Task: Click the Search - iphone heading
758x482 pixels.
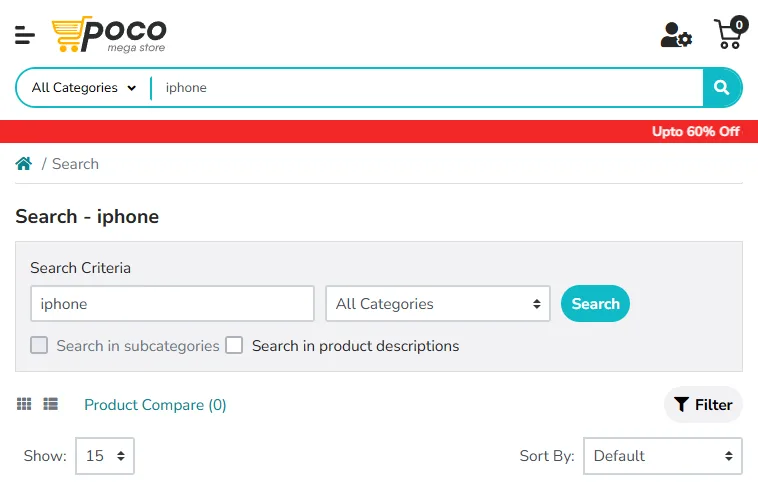Action: pos(87,217)
